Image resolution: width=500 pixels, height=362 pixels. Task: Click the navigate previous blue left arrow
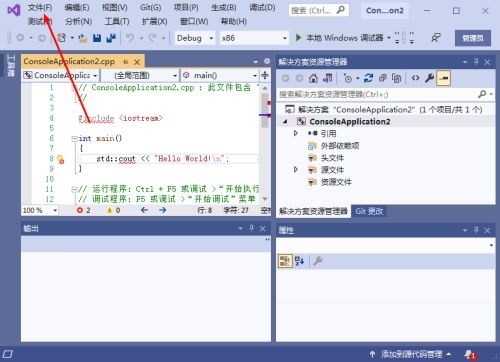point(144,210)
